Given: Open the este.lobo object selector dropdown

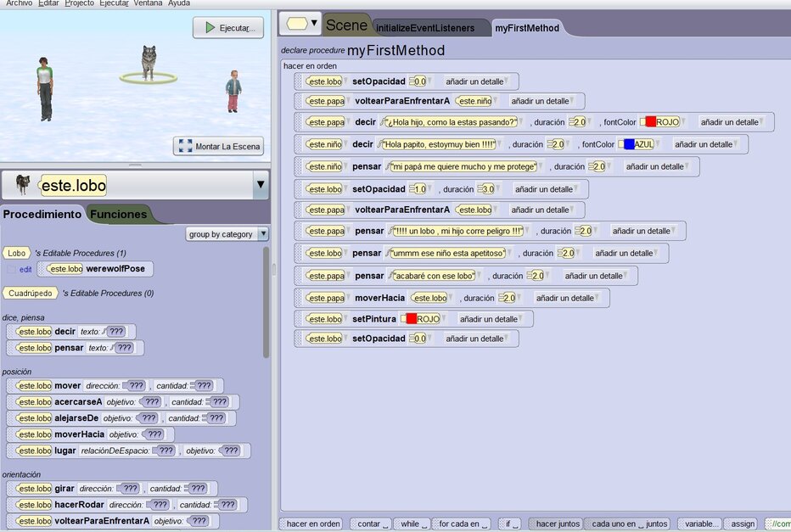Looking at the screenshot, I should [261, 184].
